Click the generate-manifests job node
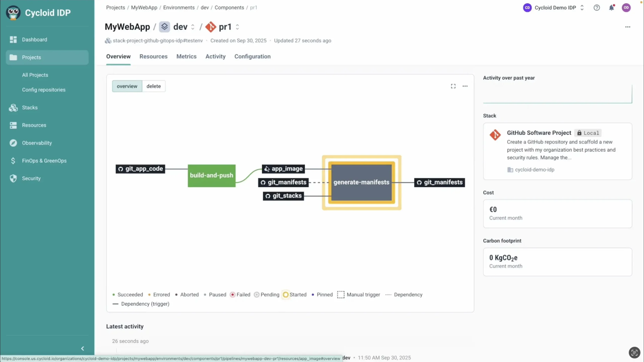The height and width of the screenshot is (362, 644). pos(361,182)
